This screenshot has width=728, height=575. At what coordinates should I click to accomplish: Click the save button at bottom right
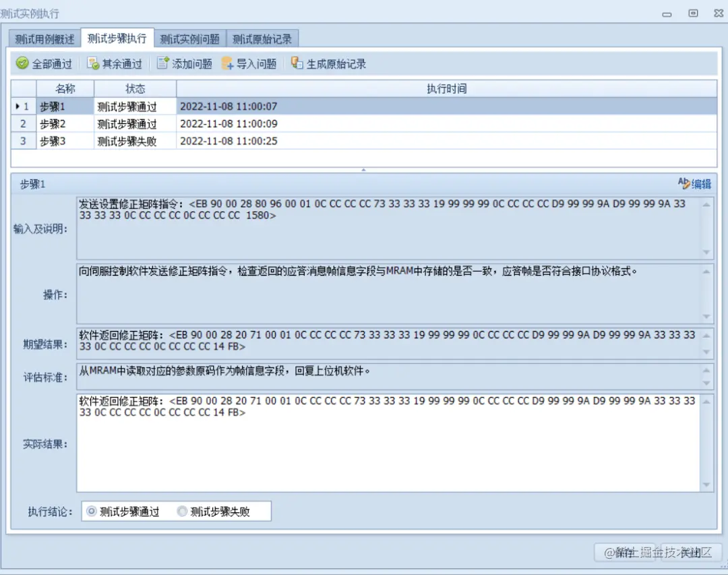click(625, 552)
